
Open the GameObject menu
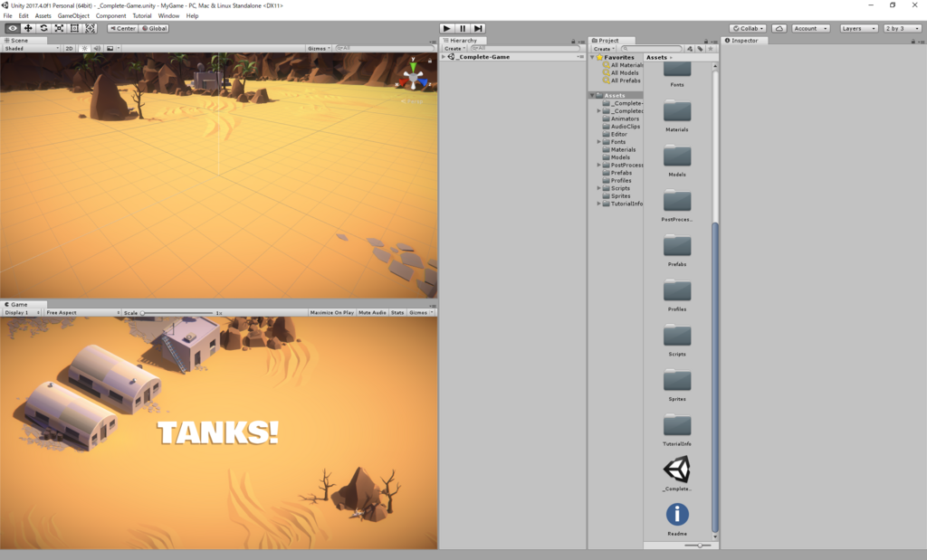(73, 16)
